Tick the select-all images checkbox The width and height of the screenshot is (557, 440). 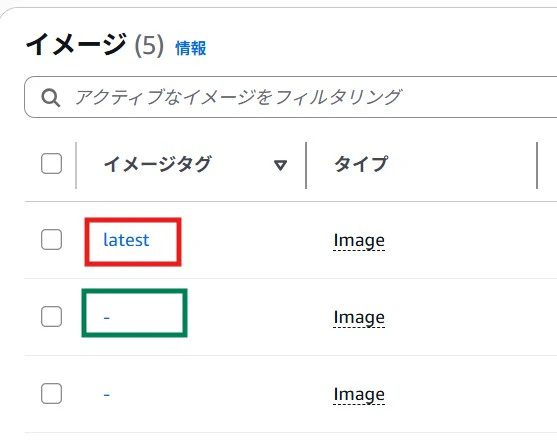pyautogui.click(x=52, y=164)
